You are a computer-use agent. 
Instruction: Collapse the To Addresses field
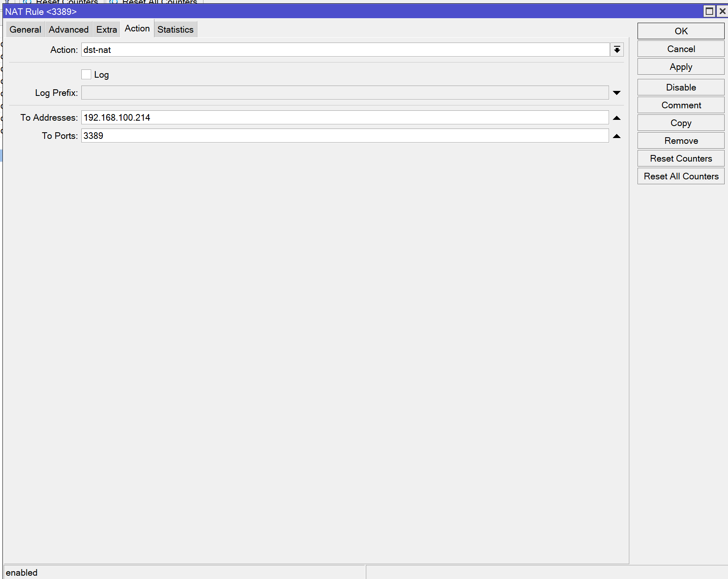[617, 118]
